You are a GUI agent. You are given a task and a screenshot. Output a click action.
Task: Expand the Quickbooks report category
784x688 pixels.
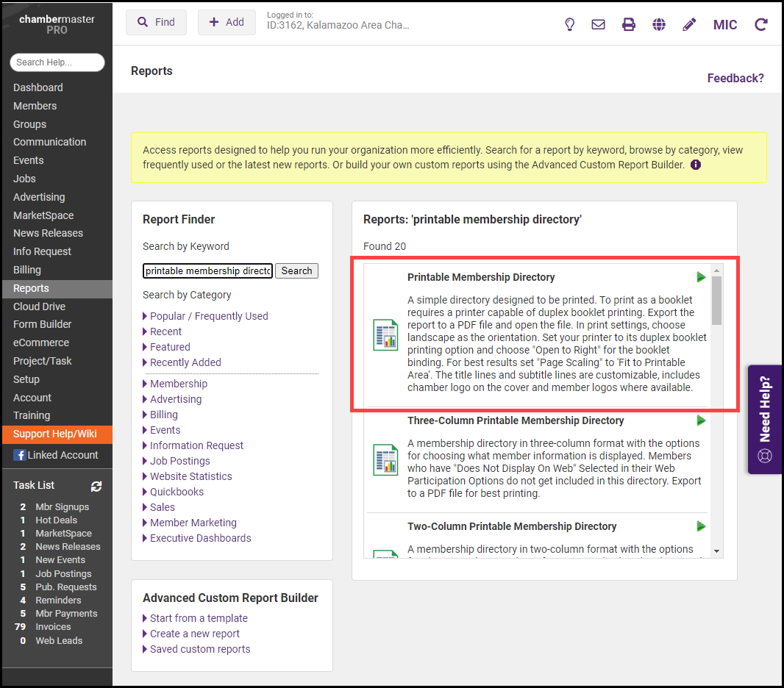(x=177, y=492)
